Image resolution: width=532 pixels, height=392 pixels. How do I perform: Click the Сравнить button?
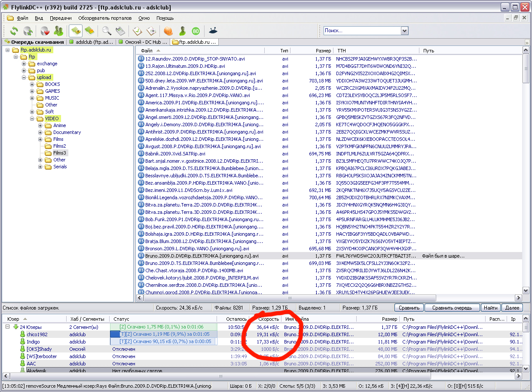(409, 307)
